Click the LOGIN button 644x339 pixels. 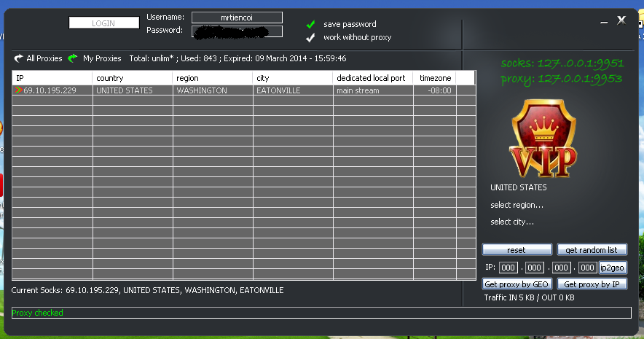104,23
